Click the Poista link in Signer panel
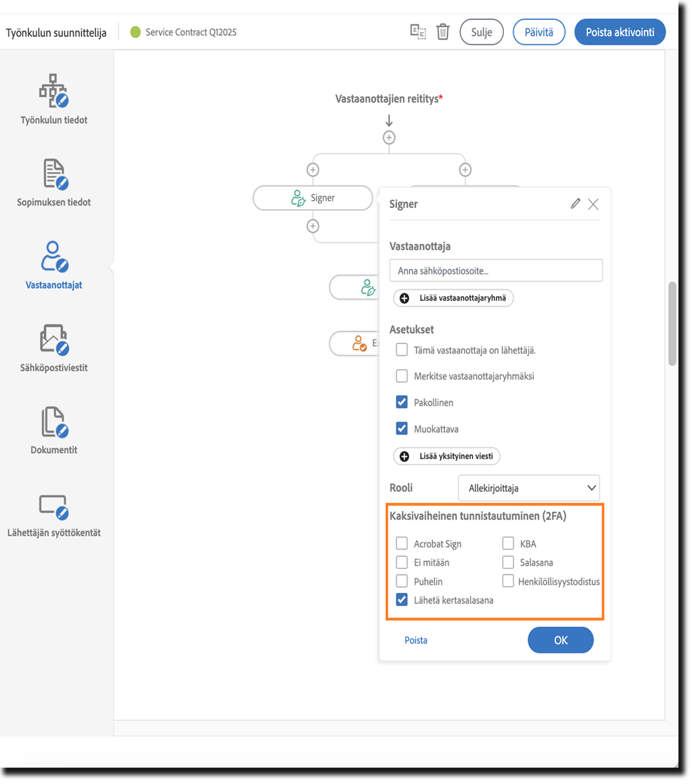693x784 pixels. pyautogui.click(x=416, y=640)
